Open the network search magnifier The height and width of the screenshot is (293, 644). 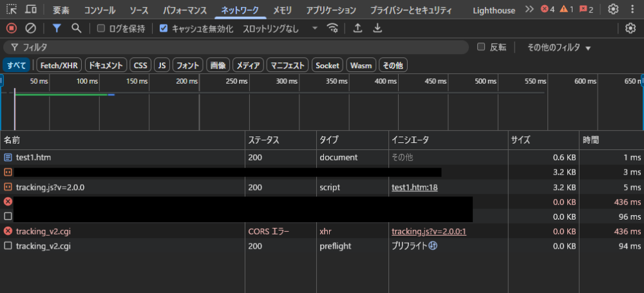pos(76,28)
